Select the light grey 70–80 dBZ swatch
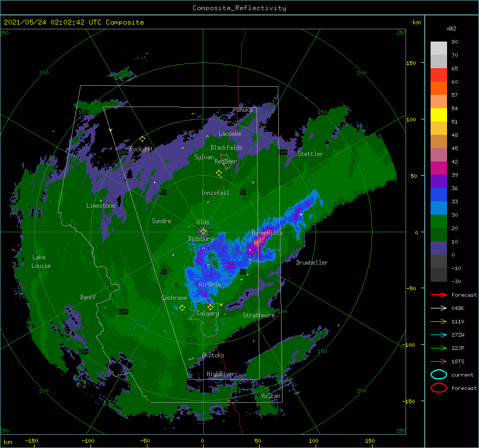 tap(439, 48)
